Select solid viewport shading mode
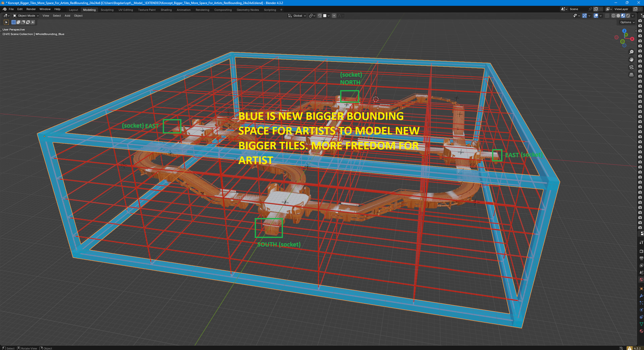 618,16
